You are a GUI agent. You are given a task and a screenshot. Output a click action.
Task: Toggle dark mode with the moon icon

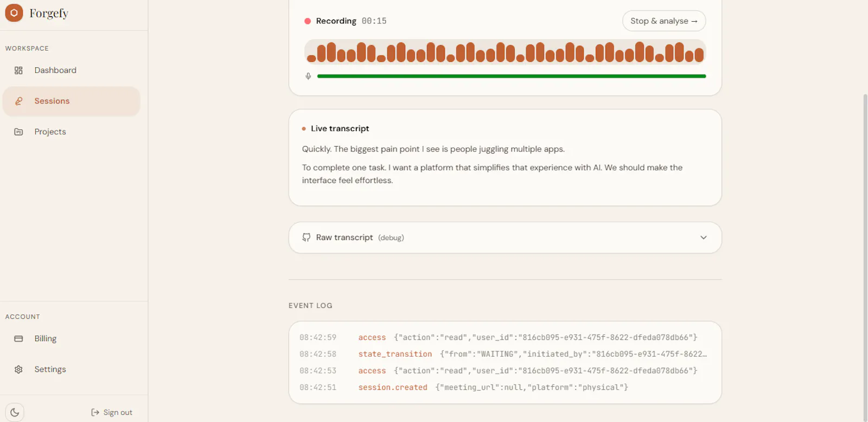pos(15,412)
